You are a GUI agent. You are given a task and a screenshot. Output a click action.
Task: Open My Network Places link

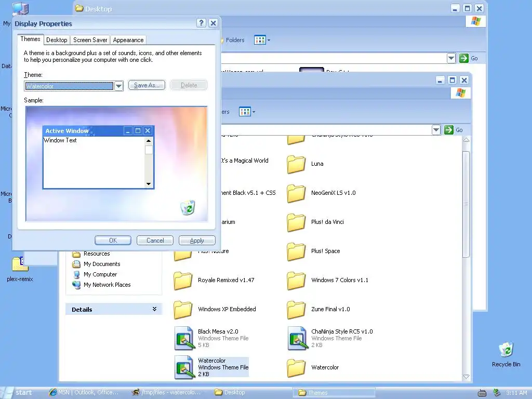(101, 285)
